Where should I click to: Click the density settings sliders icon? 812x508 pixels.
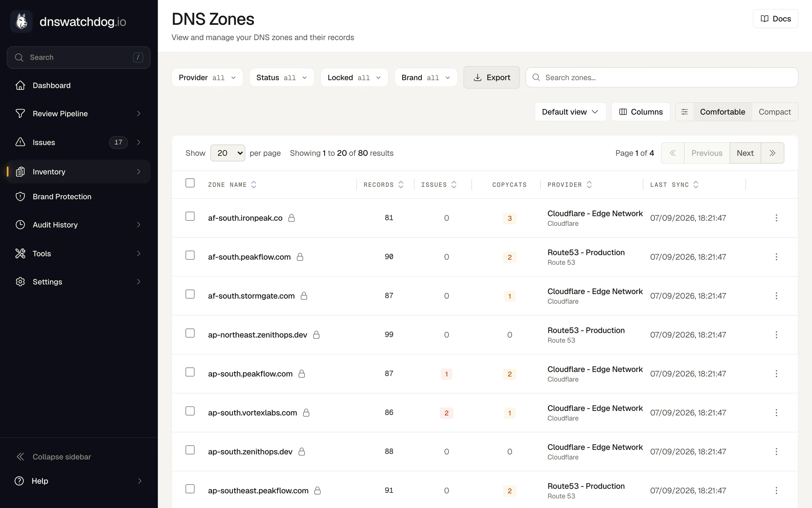[x=685, y=112]
